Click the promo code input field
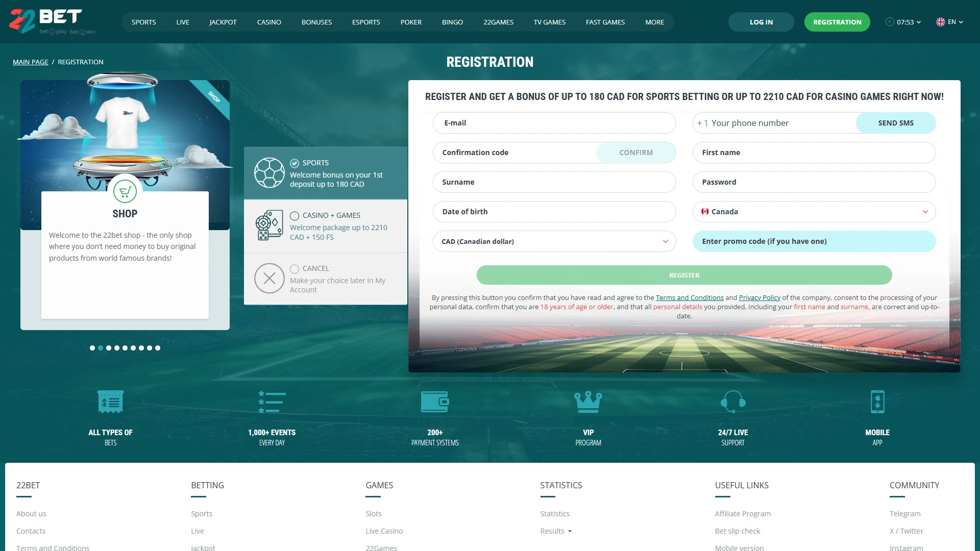Screen dimensions: 980x551 (x=814, y=241)
